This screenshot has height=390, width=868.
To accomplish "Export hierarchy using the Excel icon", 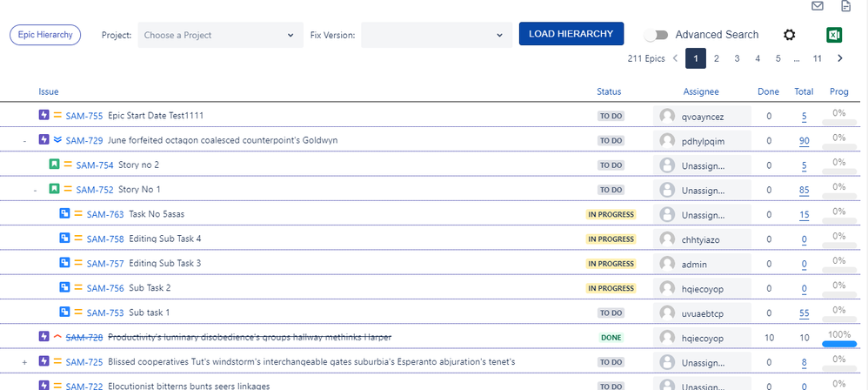I will click(x=835, y=35).
